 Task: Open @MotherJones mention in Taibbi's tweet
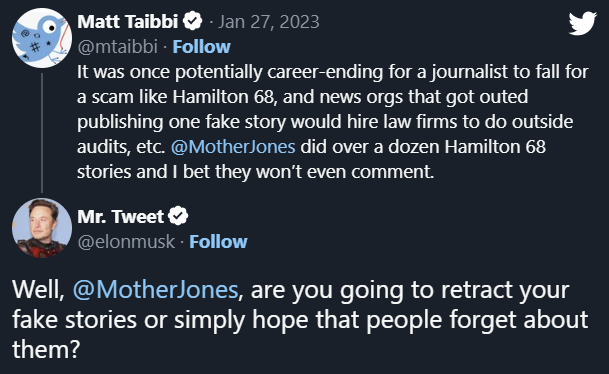233,147
